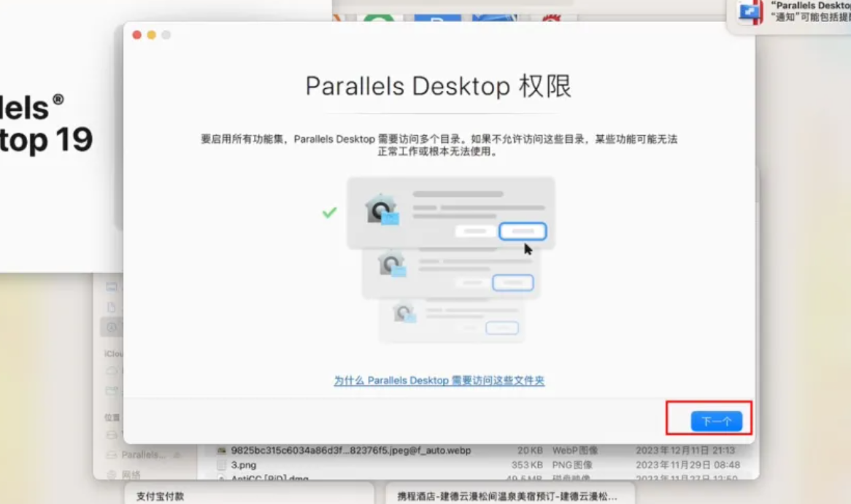Viewport: 851px width, 504px height.
Task: Click the green checkmark beside top card
Action: [x=330, y=212]
